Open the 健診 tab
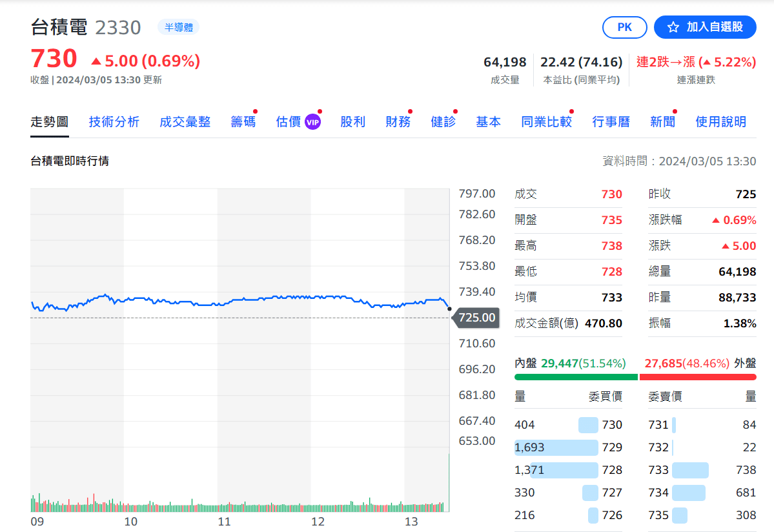 tap(443, 122)
